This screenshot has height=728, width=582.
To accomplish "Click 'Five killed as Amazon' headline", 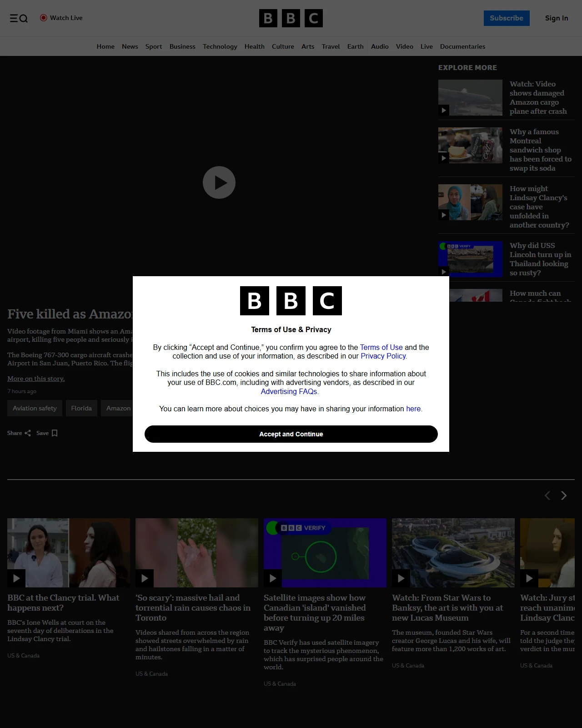I will point(70,314).
